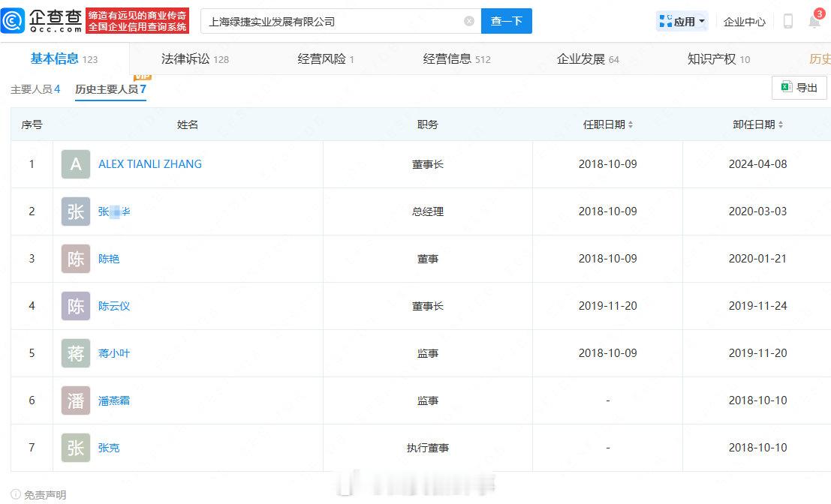This screenshot has height=504, width=831.
Task: Open 企业中心 in the header
Action: tap(744, 22)
